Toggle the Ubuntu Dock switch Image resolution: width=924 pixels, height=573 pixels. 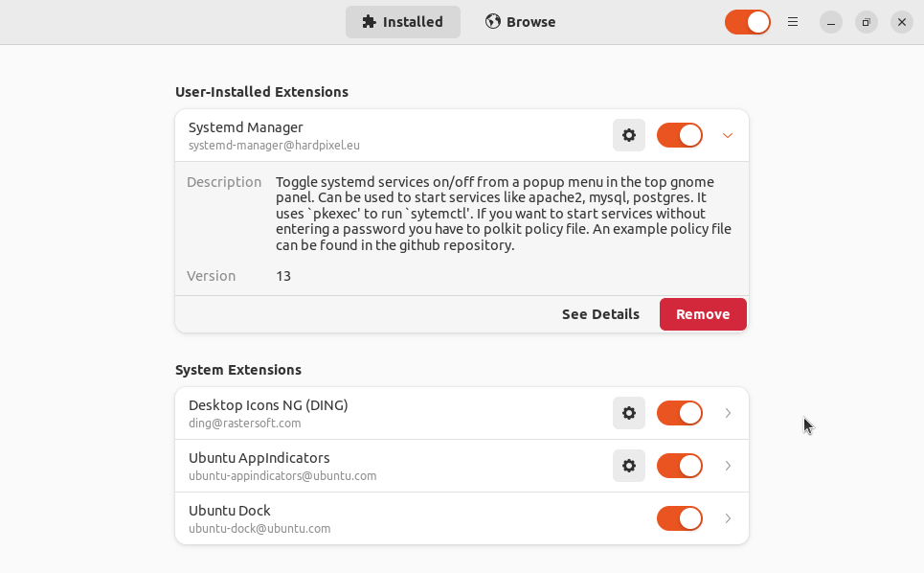[x=680, y=518]
